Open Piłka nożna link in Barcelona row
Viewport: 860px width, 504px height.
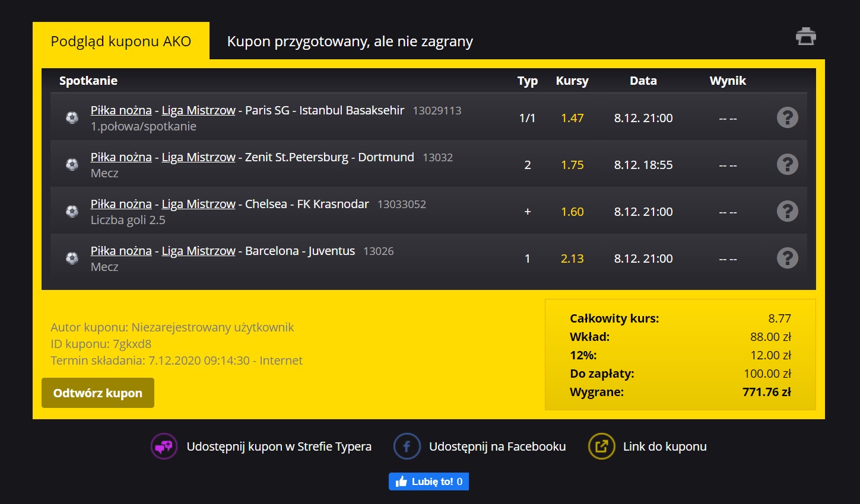point(121,251)
